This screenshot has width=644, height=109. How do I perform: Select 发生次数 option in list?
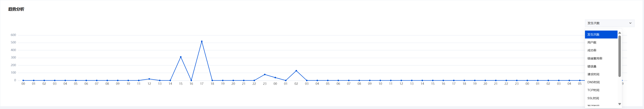click(x=601, y=35)
